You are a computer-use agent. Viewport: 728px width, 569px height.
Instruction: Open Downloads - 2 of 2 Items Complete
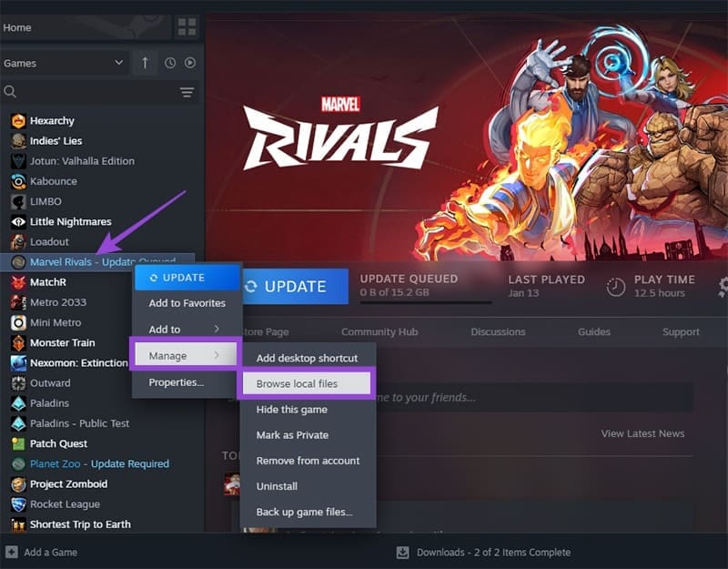[x=493, y=553]
